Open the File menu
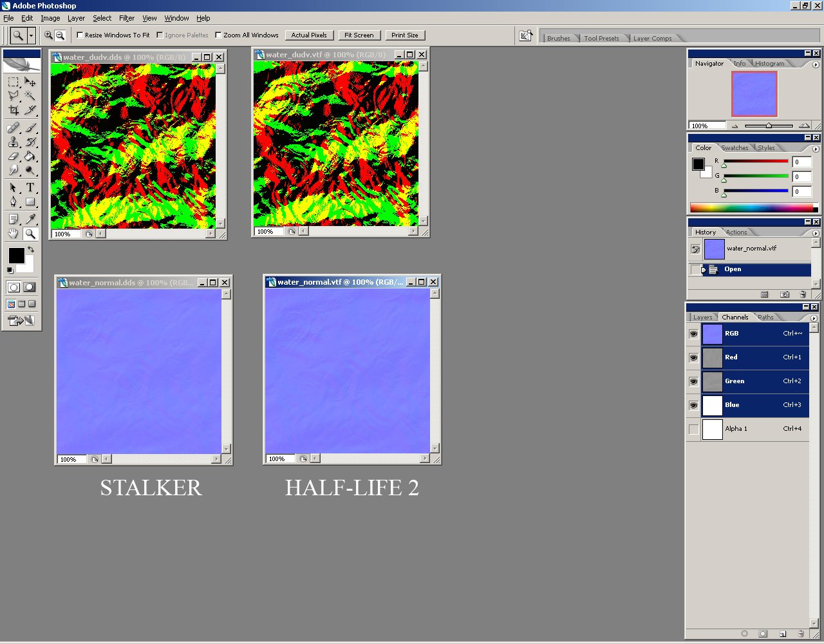 pos(8,18)
